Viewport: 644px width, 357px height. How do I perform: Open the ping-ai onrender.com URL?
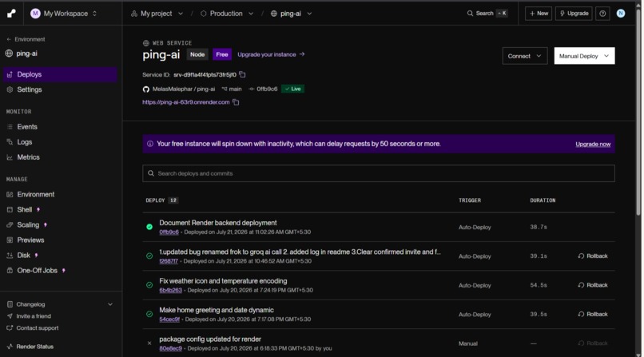tap(185, 102)
